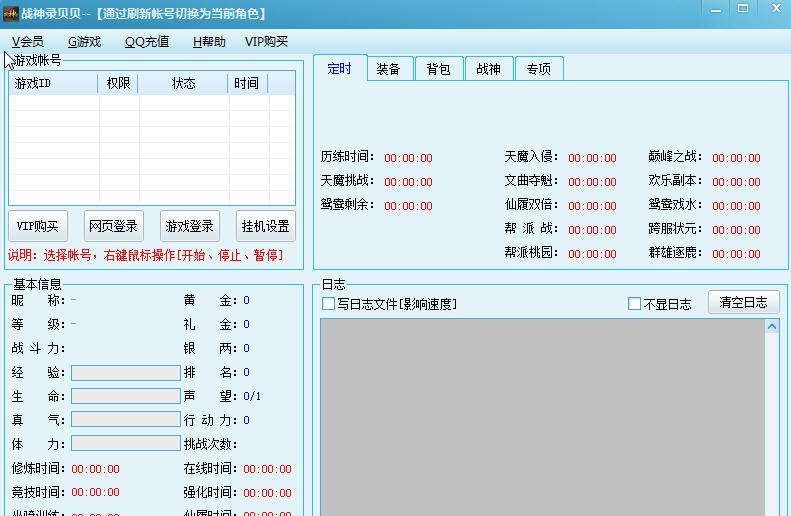Click the log panel scrollbar up arrow
Screen dimensions: 791x516
coord(769,327)
